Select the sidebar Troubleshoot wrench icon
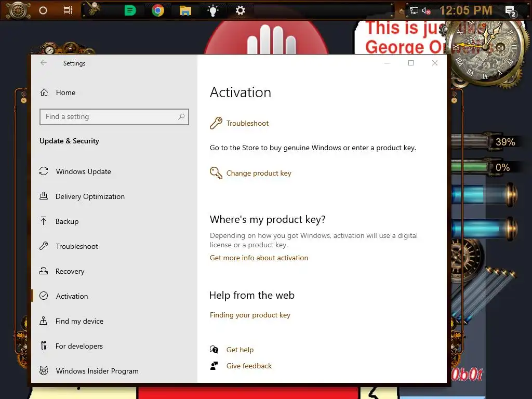This screenshot has width=532, height=399. pos(44,246)
